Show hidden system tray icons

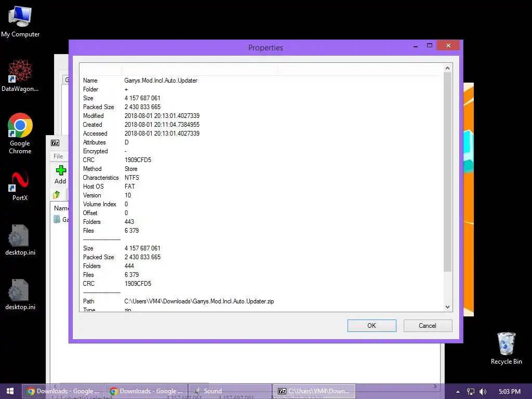click(458, 392)
